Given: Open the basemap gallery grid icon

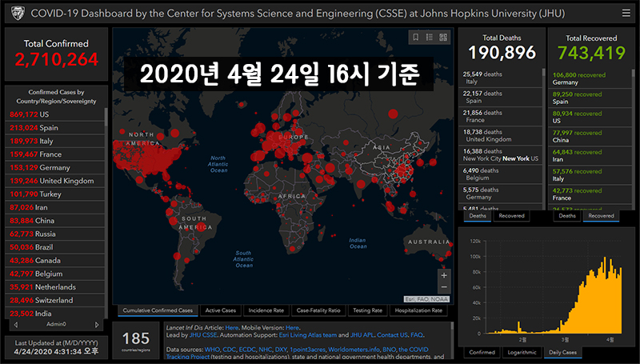Looking at the screenshot, I should point(443,37).
